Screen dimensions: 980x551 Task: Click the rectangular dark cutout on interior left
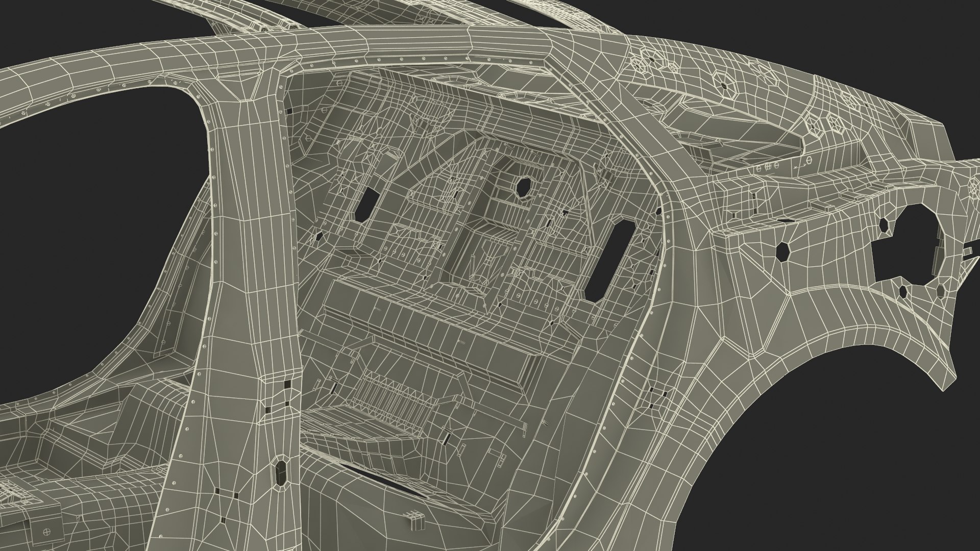point(366,204)
